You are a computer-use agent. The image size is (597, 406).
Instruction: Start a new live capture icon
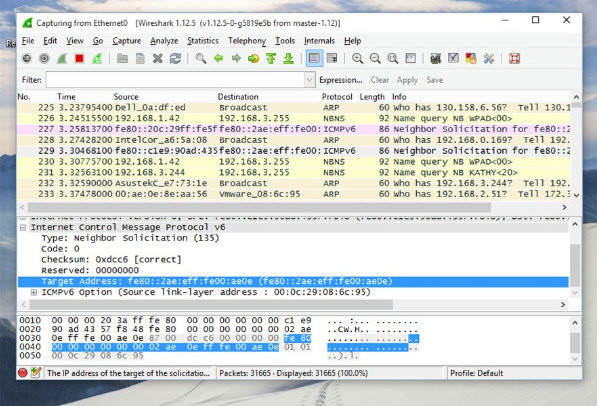62,59
